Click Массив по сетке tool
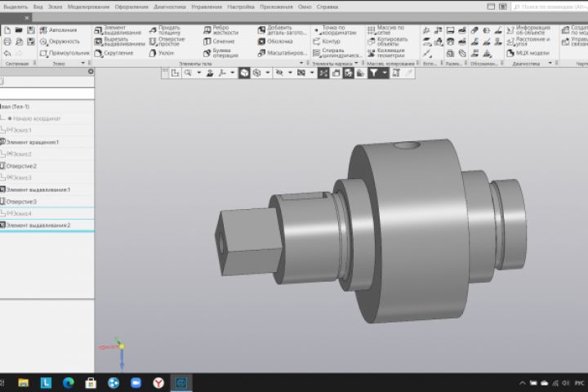The image size is (588, 392). [385, 30]
